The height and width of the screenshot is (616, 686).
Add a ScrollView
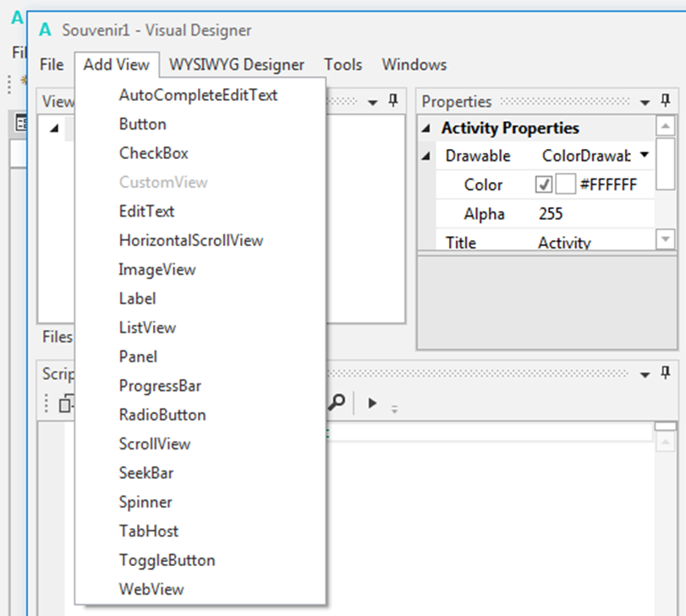tap(200, 444)
